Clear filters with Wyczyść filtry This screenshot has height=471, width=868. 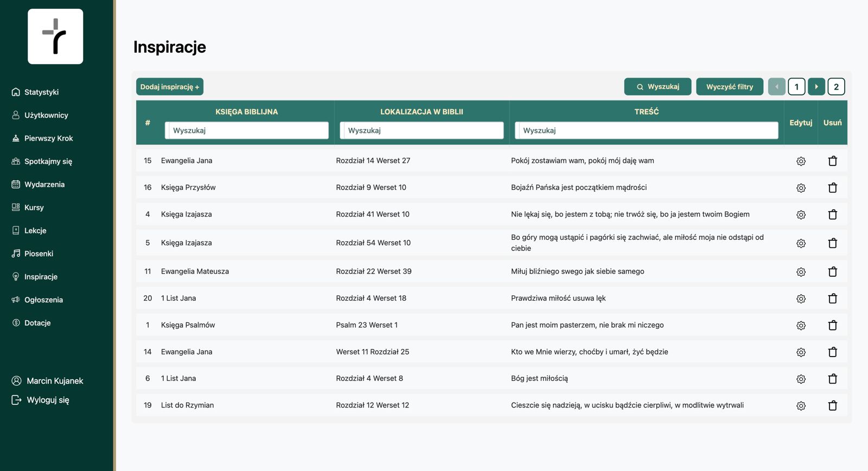pyautogui.click(x=730, y=87)
